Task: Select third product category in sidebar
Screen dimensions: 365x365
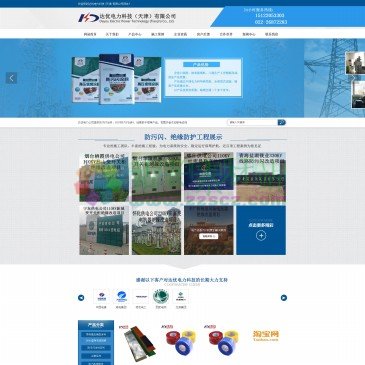Action: 96,348
